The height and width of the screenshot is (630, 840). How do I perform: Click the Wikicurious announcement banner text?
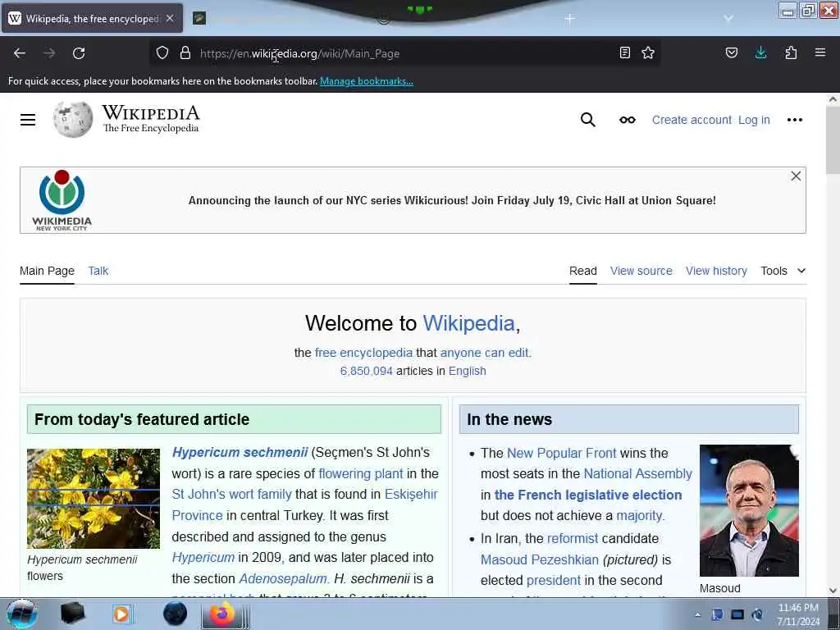tap(452, 200)
